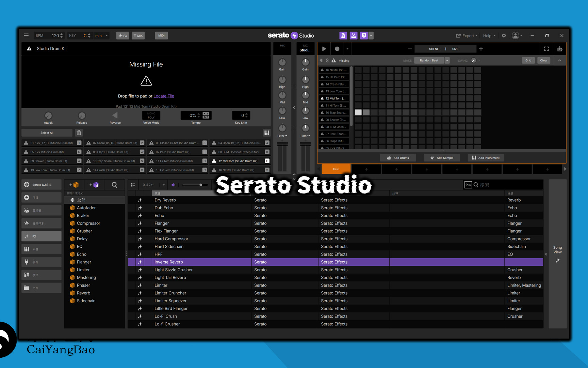
Task: Click the robot auto-generate icon
Action: coord(559,49)
